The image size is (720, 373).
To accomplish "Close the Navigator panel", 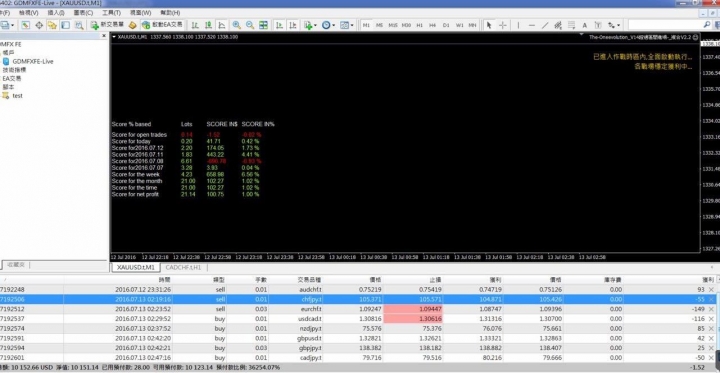I will click(x=103, y=36).
